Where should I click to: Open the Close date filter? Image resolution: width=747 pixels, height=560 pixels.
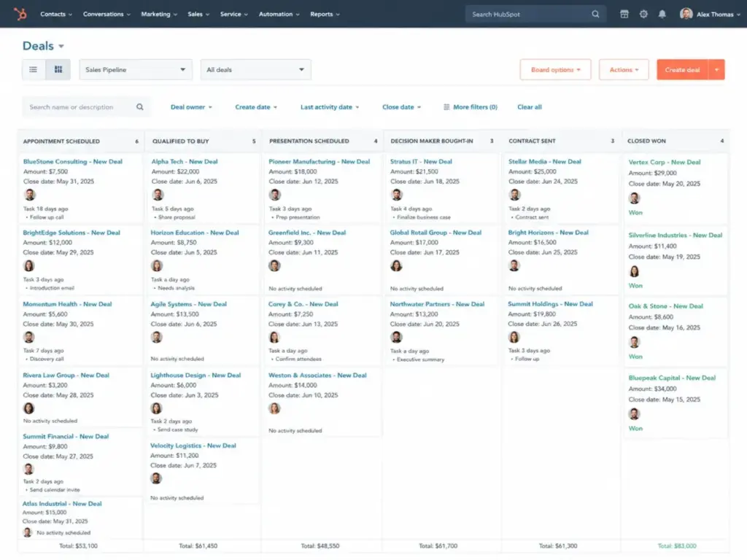click(402, 107)
